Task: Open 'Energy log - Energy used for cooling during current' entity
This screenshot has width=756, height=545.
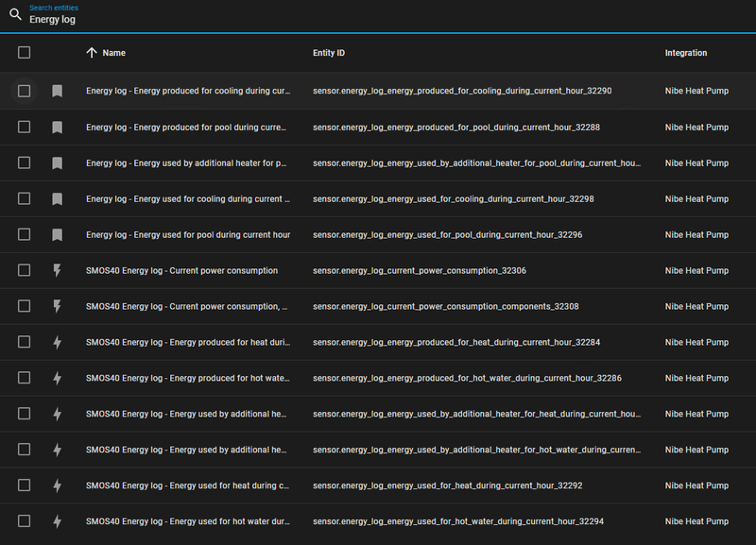Action: (x=188, y=199)
